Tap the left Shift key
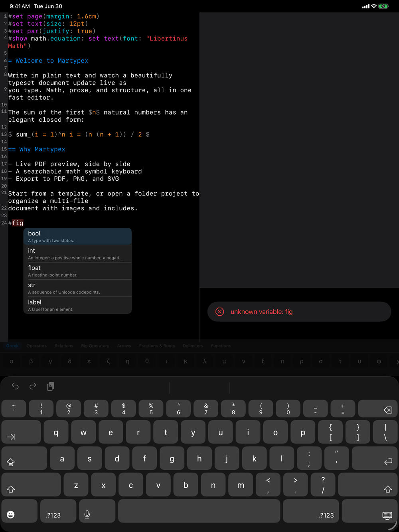Image resolution: width=399 pixels, height=532 pixels. (x=31, y=485)
